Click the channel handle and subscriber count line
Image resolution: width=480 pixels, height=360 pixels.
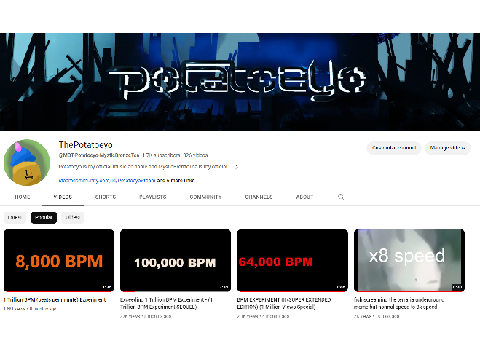coord(133,155)
